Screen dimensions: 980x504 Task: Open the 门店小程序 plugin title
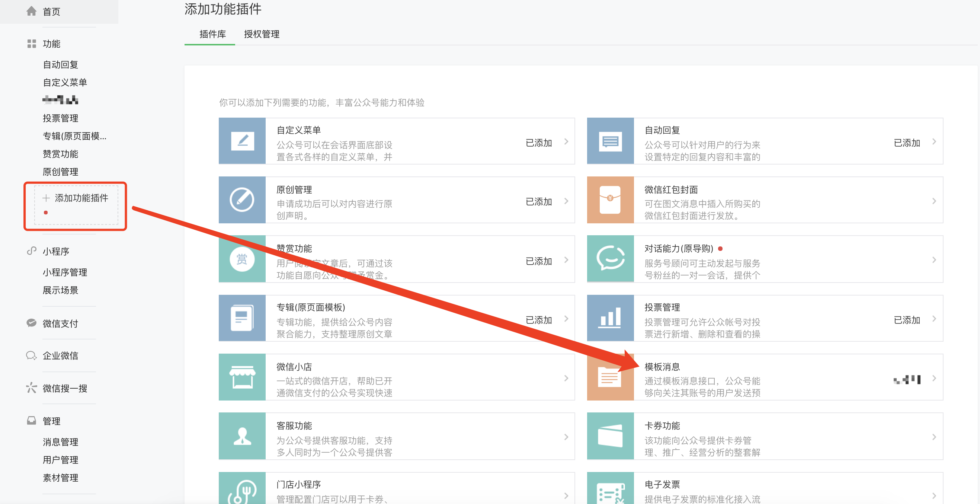(299, 485)
